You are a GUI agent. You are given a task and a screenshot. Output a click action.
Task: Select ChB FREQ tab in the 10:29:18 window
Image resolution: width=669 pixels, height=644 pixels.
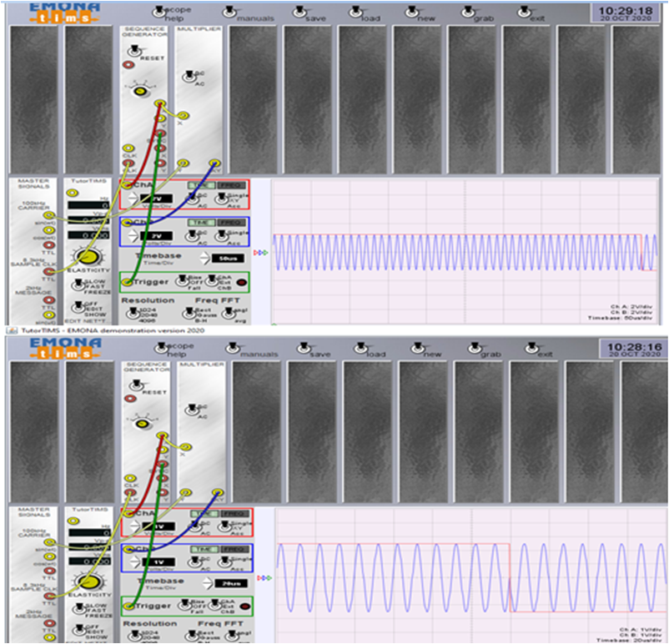point(232,223)
